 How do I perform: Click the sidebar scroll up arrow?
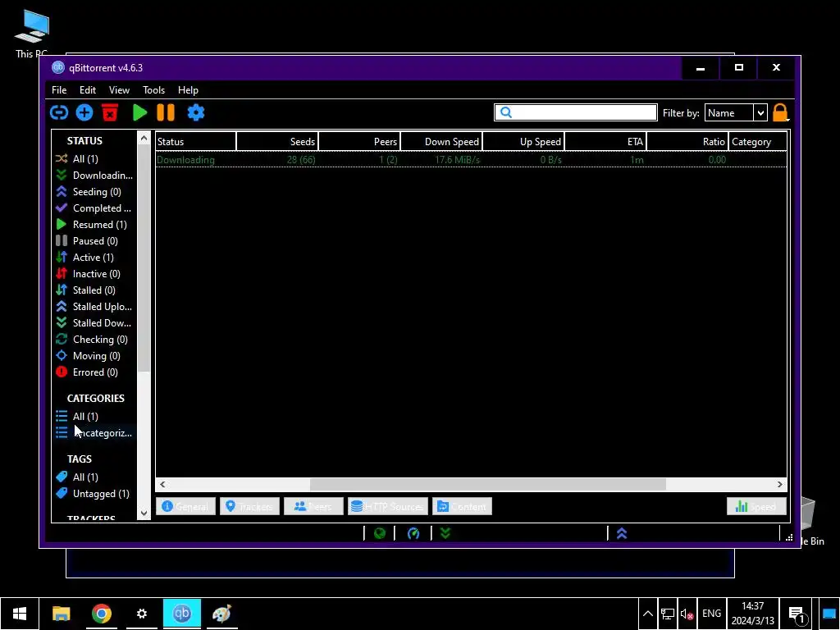pyautogui.click(x=144, y=138)
